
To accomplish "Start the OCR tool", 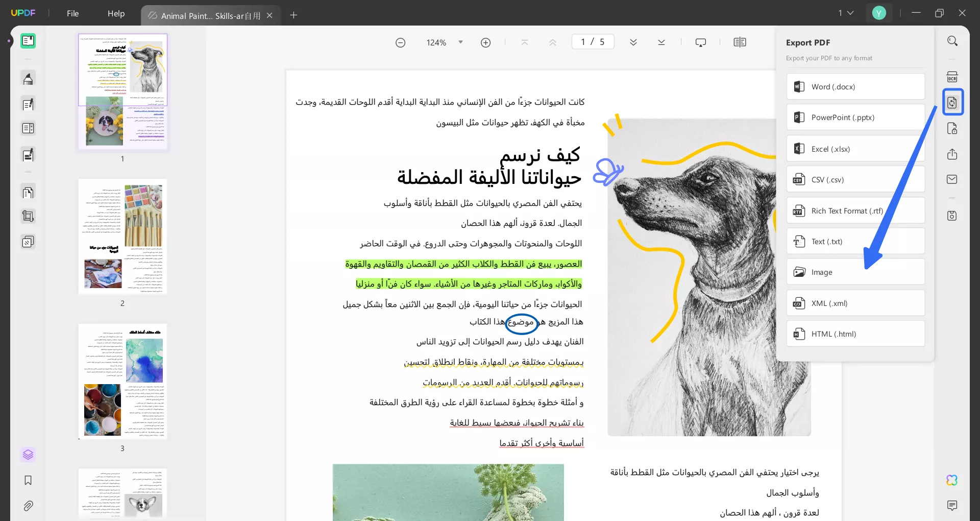I will pos(952,77).
